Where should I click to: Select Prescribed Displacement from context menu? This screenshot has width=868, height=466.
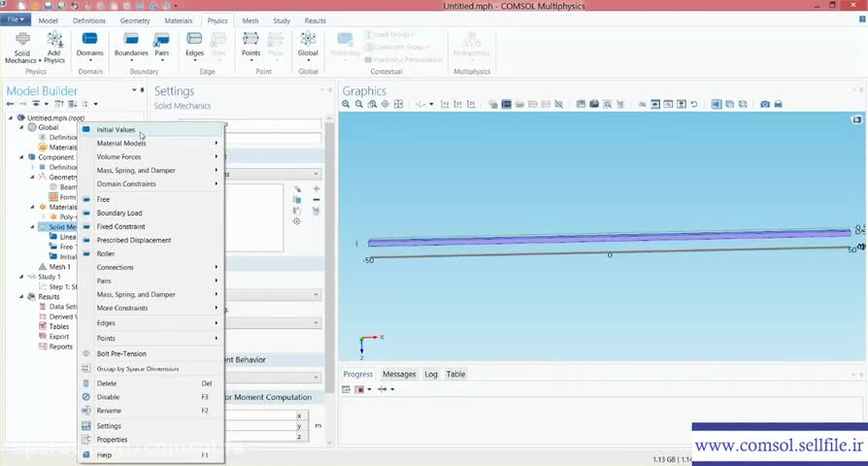coord(151,240)
